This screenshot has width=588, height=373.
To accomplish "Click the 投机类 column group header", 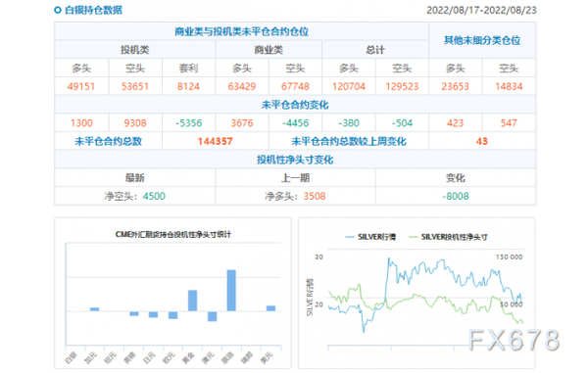I will (134, 50).
